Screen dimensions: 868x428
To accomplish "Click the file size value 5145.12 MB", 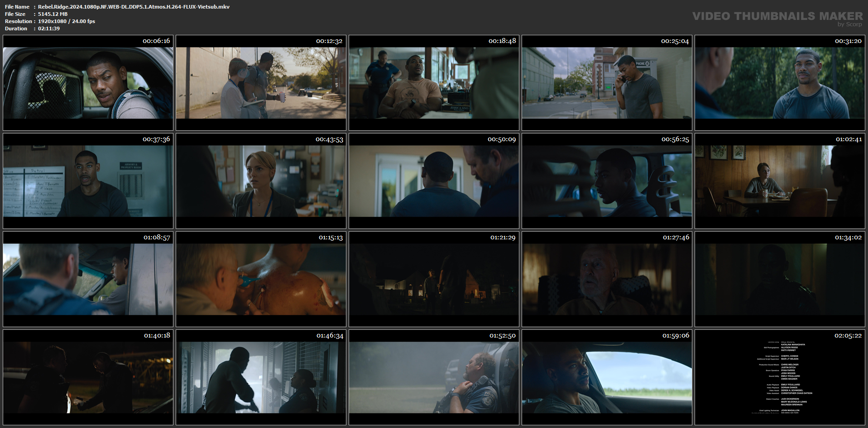I will (53, 14).
